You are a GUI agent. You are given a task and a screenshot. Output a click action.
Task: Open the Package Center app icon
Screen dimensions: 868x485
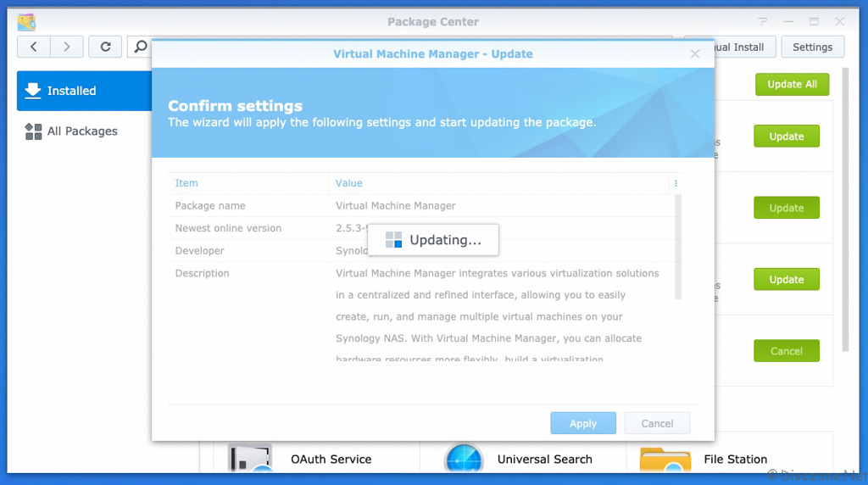(26, 22)
